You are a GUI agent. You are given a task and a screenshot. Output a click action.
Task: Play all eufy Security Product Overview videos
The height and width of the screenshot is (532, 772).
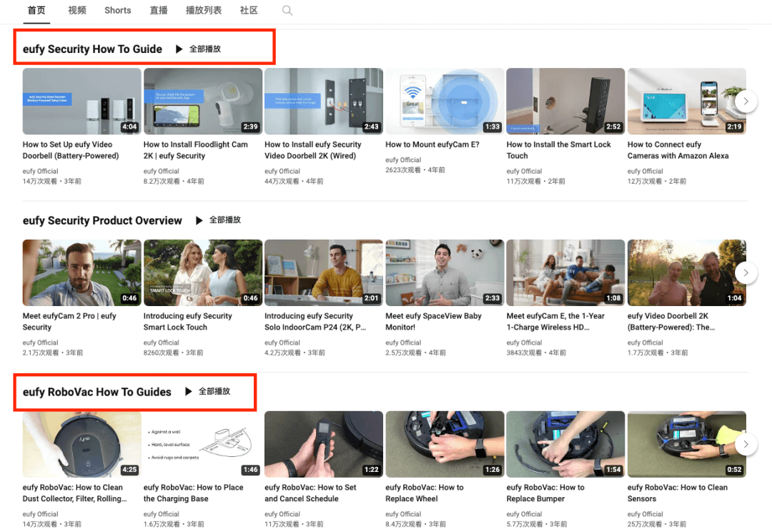tap(218, 220)
